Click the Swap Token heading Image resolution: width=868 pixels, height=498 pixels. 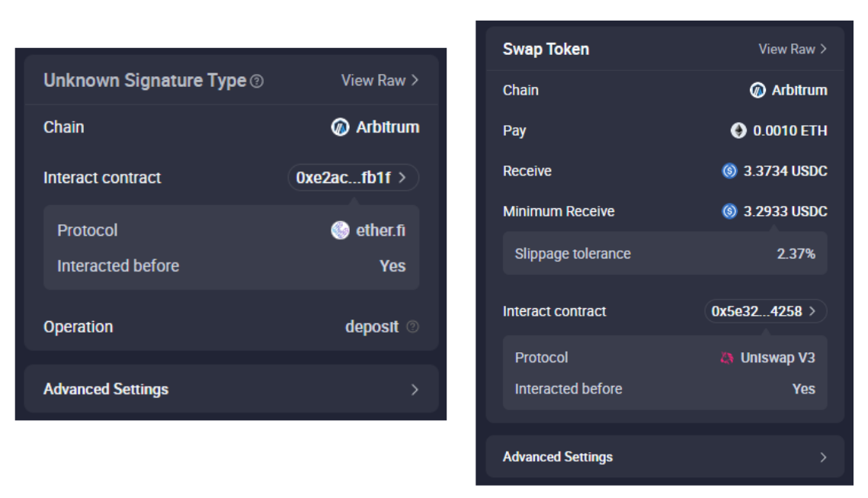coord(546,49)
